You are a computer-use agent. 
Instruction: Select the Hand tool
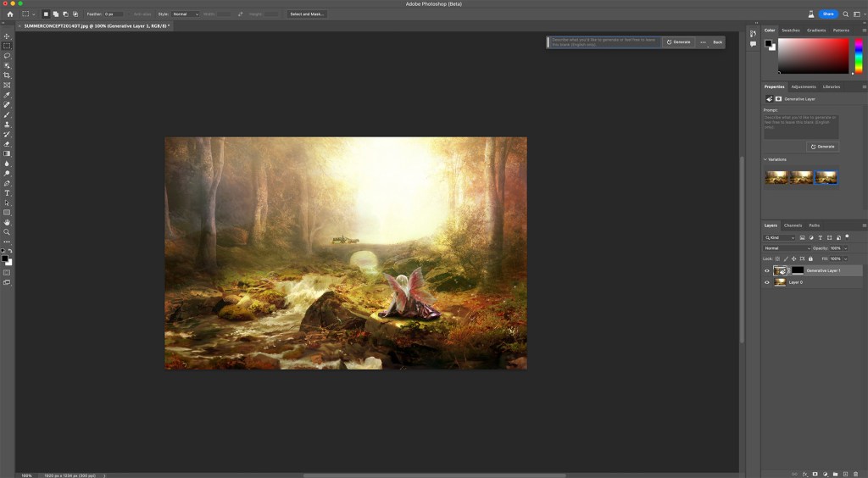coord(7,222)
